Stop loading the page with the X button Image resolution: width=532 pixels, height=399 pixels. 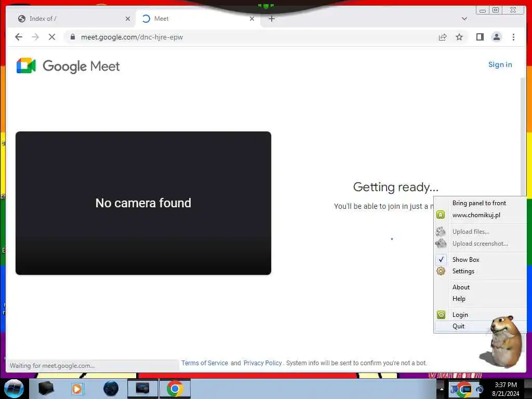[x=52, y=37]
